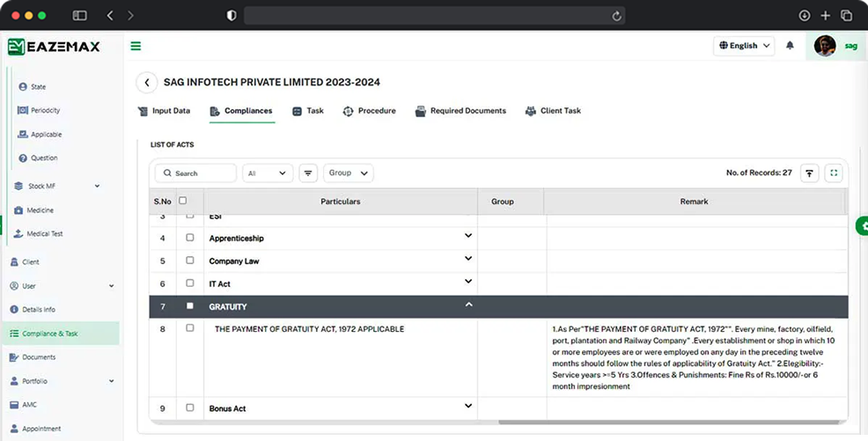
Task: Open the notifications bell
Action: [790, 46]
